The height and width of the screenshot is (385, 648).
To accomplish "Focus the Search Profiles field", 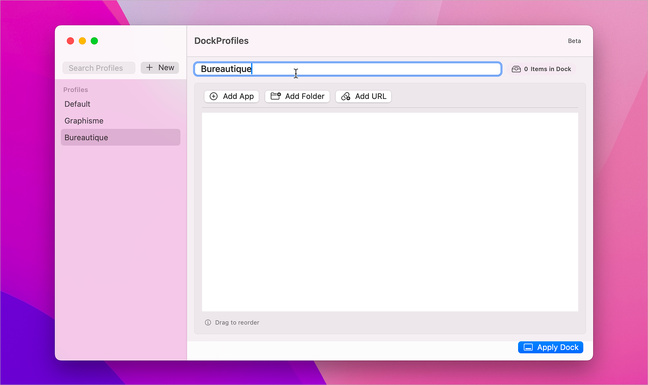I will click(x=99, y=68).
